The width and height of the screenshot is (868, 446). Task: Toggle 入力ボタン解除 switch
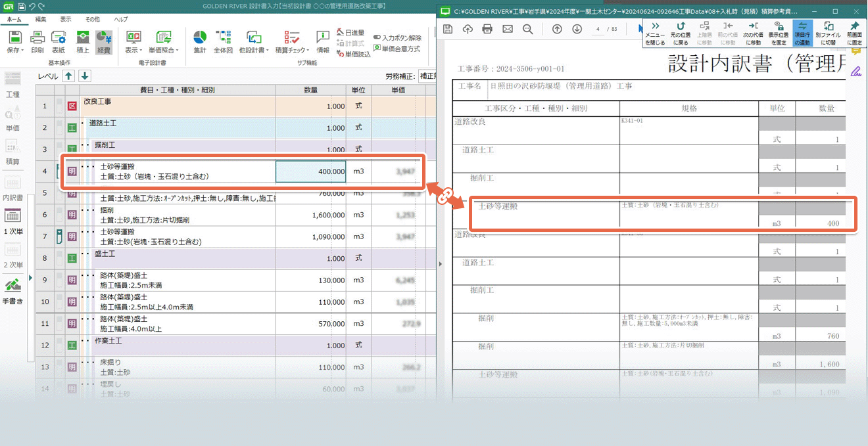coord(397,38)
